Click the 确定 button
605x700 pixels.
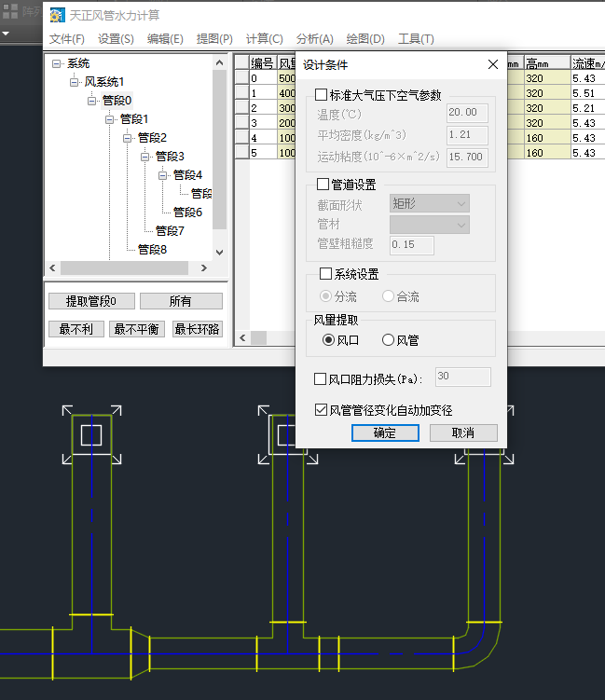coord(385,432)
